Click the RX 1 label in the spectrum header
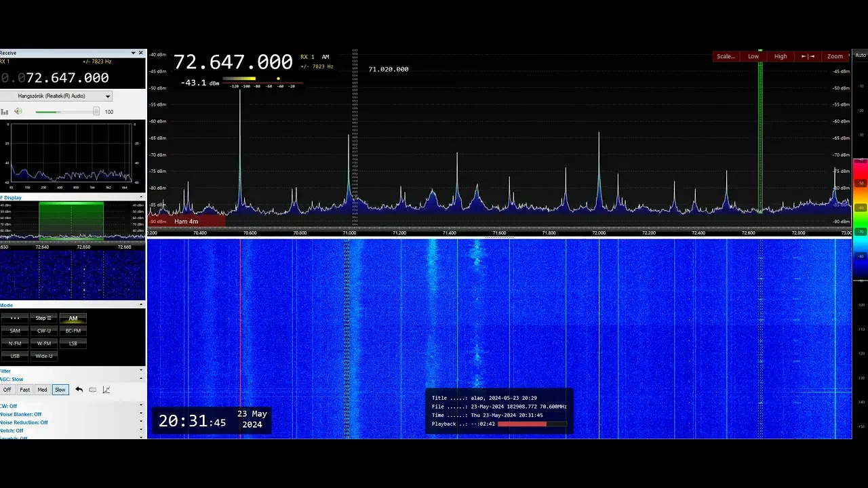Screen dimensions: 868x488 coord(308,57)
